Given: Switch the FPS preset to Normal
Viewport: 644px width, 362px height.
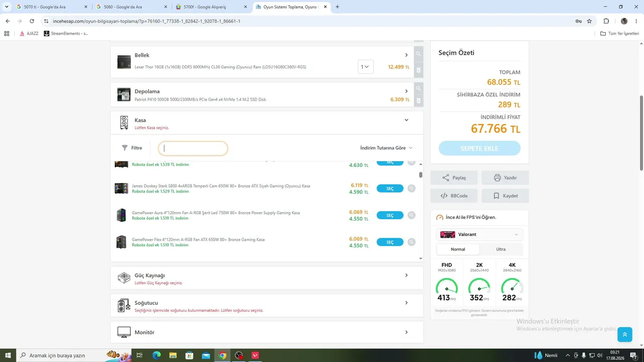Looking at the screenshot, I should point(458,249).
